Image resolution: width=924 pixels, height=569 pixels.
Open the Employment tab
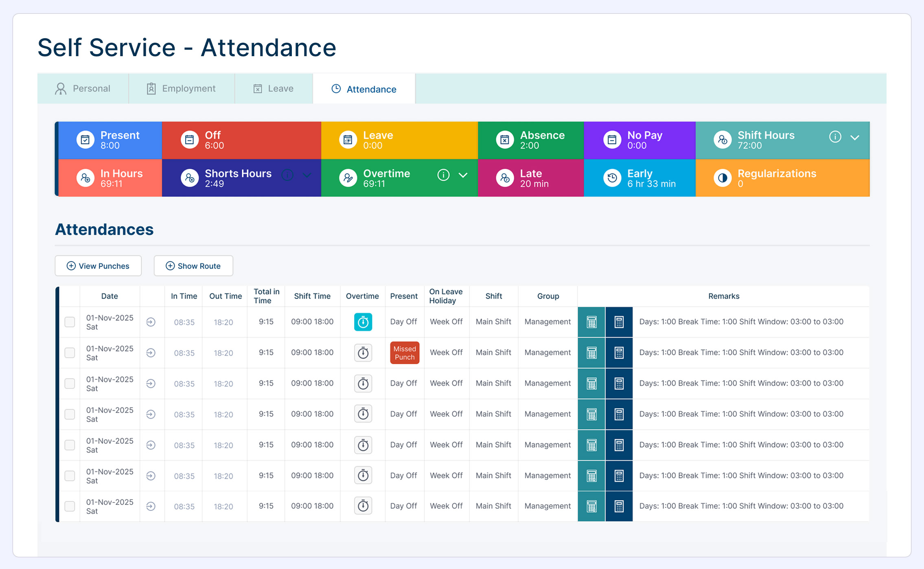pyautogui.click(x=181, y=89)
